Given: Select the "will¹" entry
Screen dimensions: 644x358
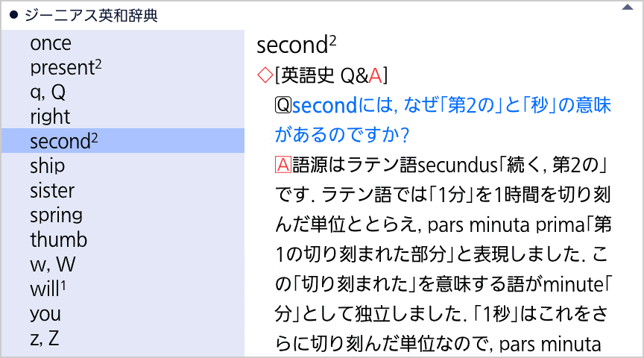Looking at the screenshot, I should click(x=49, y=289).
